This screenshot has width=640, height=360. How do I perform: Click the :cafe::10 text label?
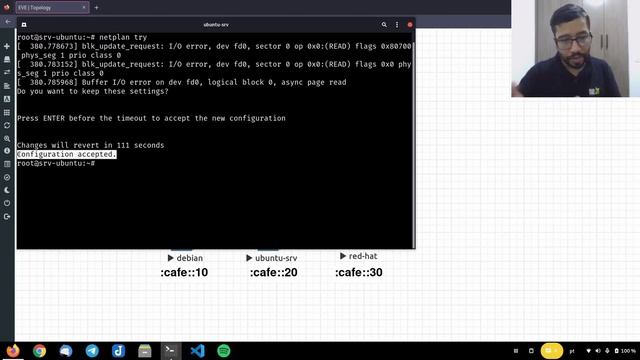pos(184,272)
